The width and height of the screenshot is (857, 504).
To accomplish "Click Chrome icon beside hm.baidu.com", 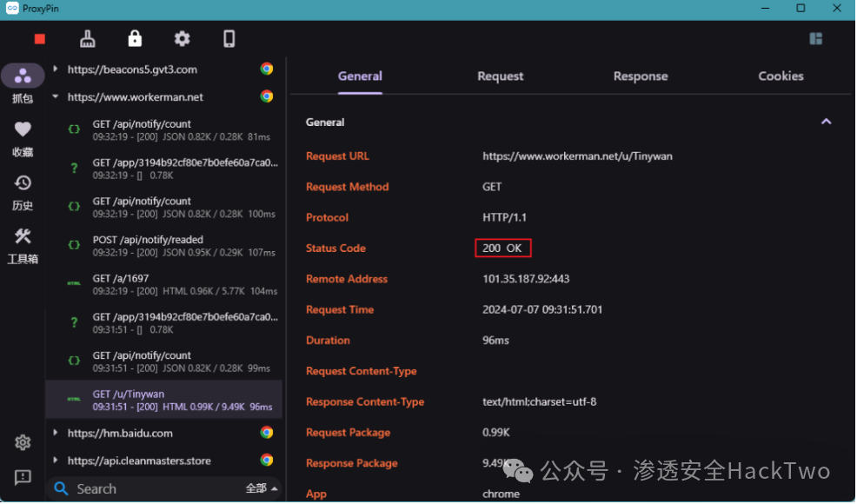I will pyautogui.click(x=267, y=433).
